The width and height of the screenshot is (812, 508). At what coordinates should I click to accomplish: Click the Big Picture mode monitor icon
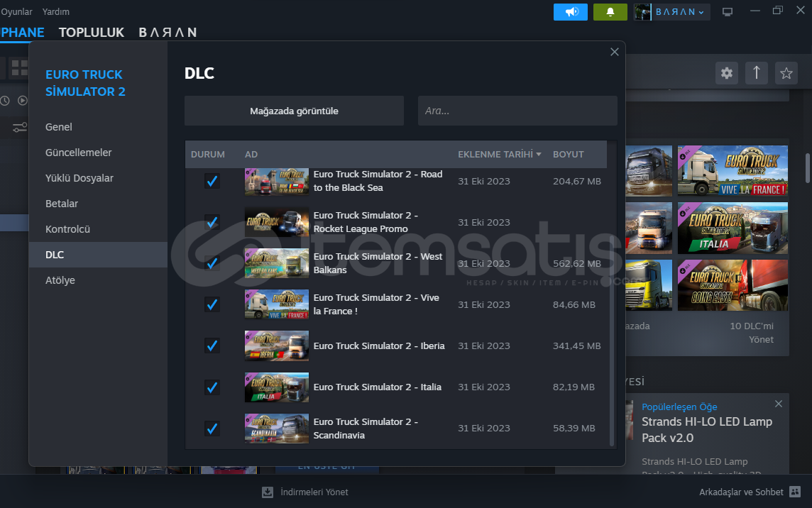(x=728, y=12)
